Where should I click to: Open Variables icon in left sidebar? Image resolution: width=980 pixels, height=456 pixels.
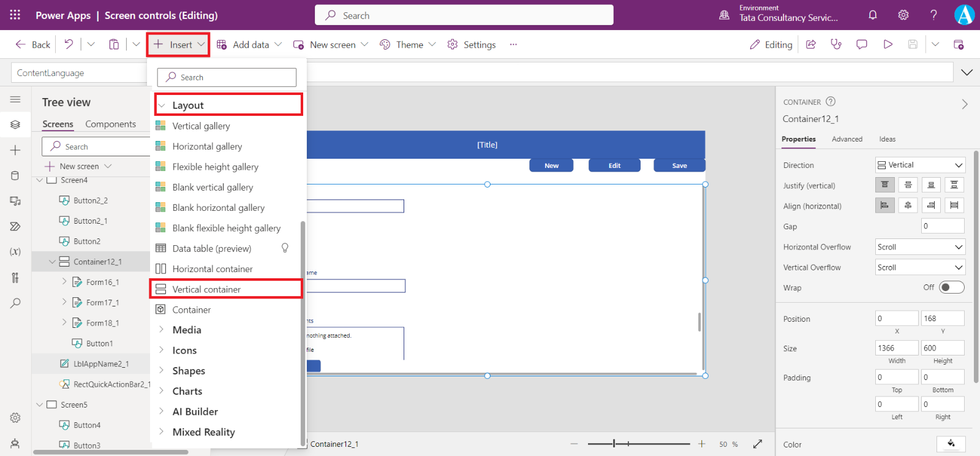pyautogui.click(x=15, y=252)
